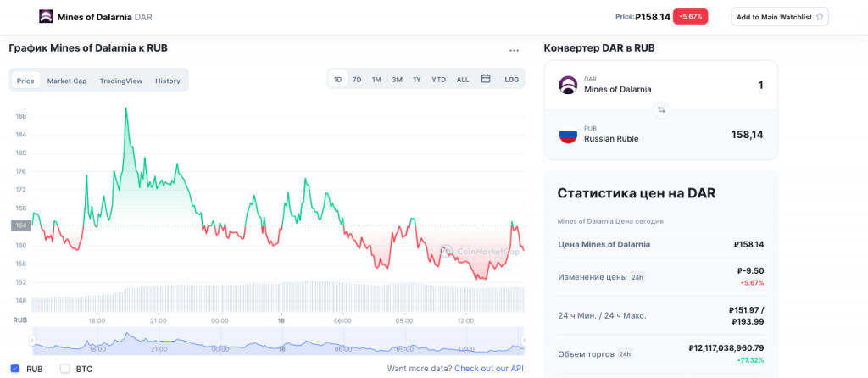Click the Mines of Dalarnia logo in header
This screenshot has height=378, width=868.
45,17
